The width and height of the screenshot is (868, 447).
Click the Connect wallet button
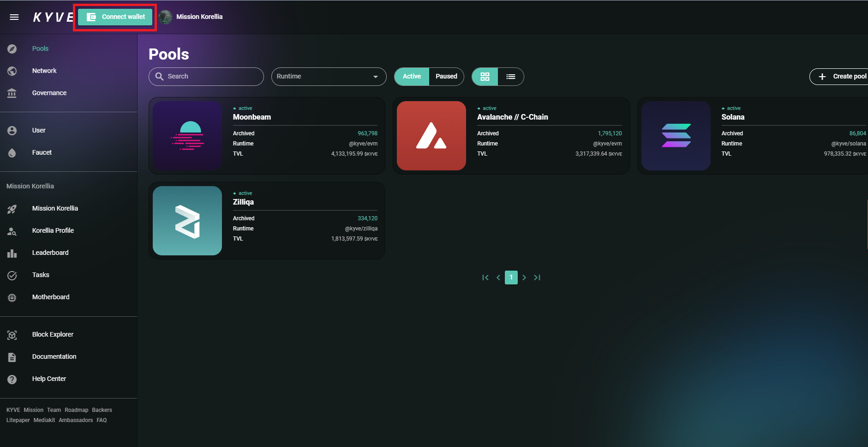[115, 17]
